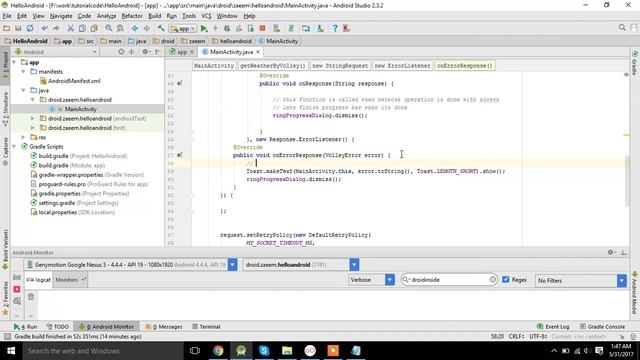Open the droid.zaeem.helloandroid process dropdown
This screenshot has width=640, height=360.
tap(354, 265)
